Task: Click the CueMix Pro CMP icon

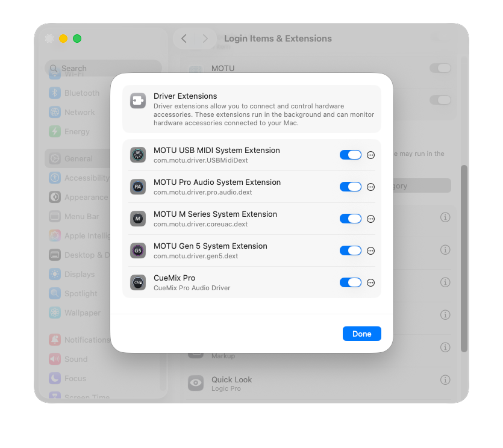Action: point(138,282)
